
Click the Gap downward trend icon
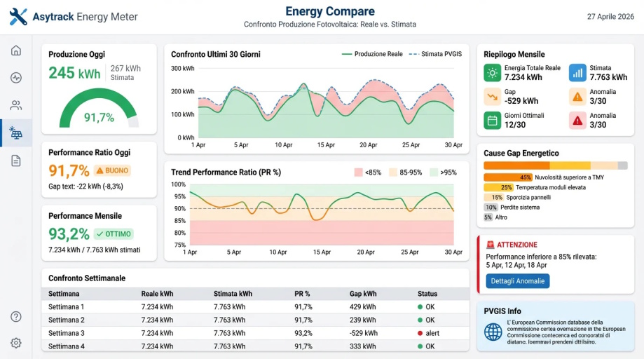pyautogui.click(x=492, y=97)
